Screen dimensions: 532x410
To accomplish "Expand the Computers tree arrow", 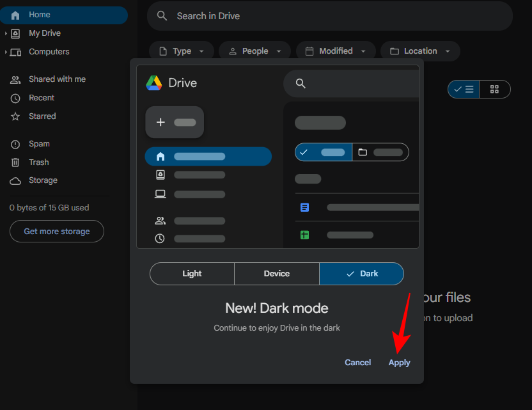I will pyautogui.click(x=6, y=52).
